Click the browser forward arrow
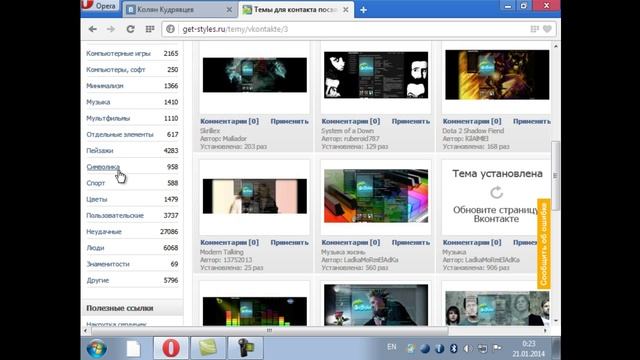Screen dimensions: 640x360 click(111, 29)
